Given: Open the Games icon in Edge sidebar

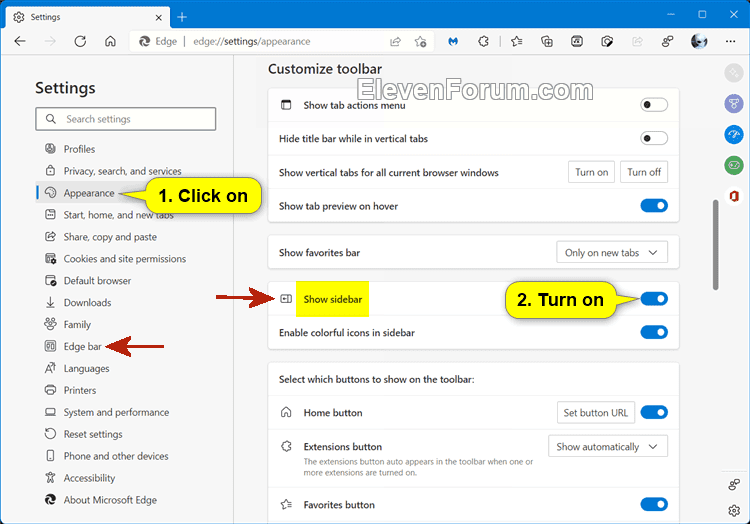Looking at the screenshot, I should pos(734,165).
